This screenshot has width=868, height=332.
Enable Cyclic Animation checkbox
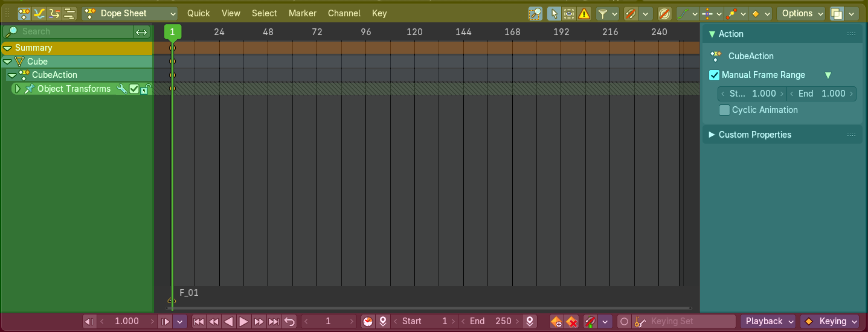[724, 110]
